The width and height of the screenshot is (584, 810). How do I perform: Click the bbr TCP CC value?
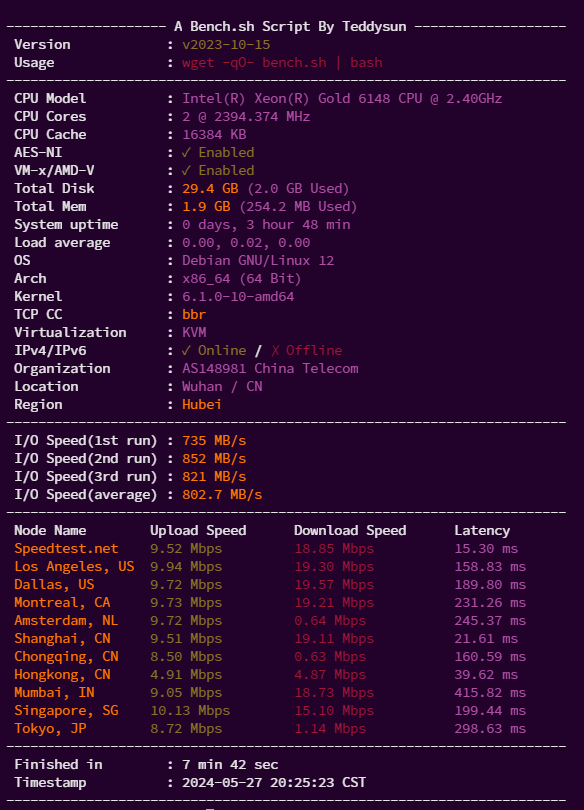[x=194, y=315]
